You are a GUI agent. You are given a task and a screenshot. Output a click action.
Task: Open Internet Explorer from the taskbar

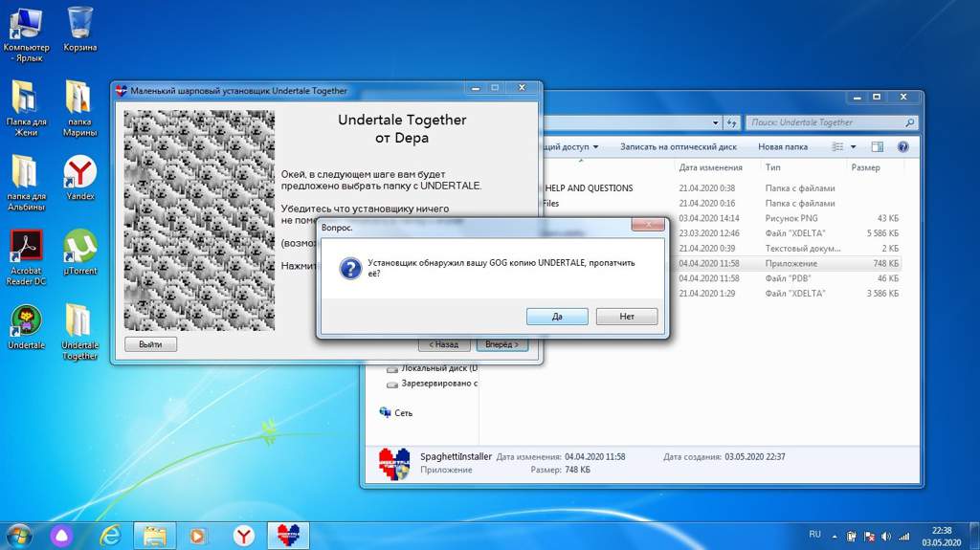pos(110,536)
